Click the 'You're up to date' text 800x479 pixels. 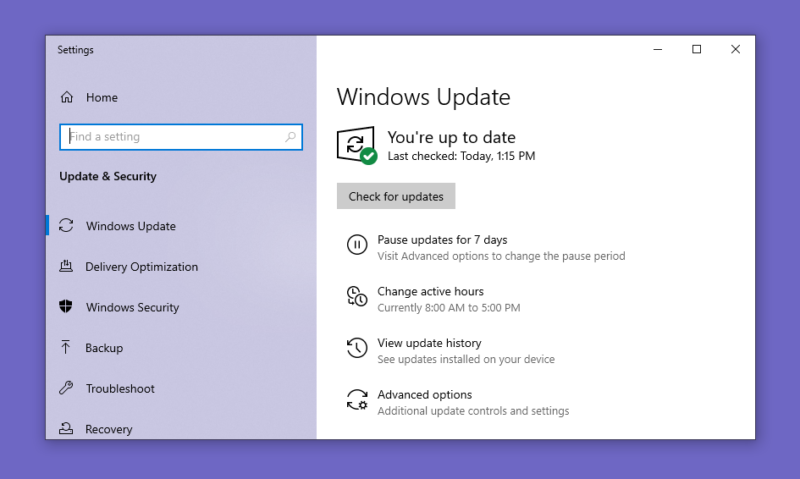click(x=451, y=137)
